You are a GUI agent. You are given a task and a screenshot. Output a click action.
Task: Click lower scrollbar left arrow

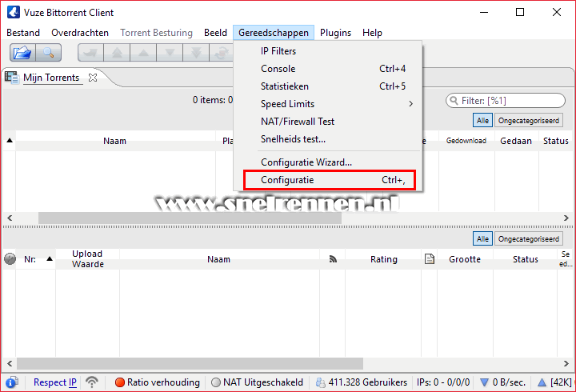10,363
